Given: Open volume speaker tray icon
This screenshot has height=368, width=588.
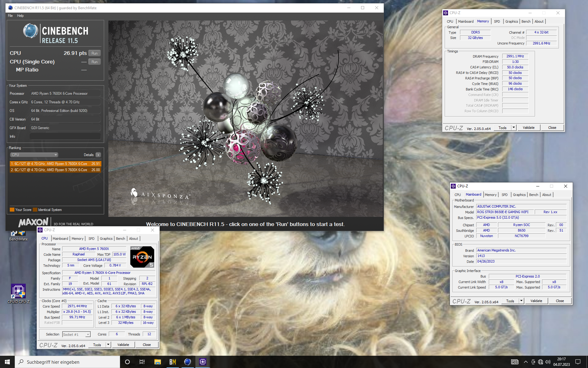Looking at the screenshot, I should click(548, 362).
